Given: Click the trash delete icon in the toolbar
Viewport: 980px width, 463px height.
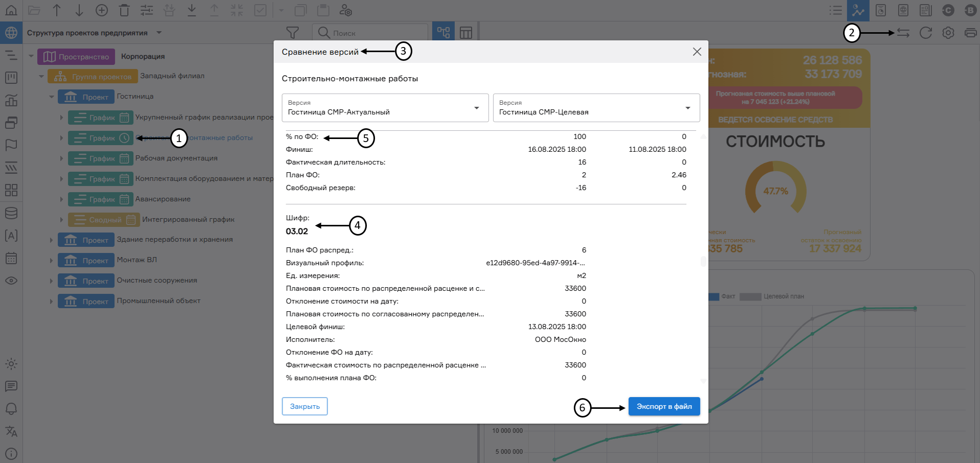Looking at the screenshot, I should click(x=124, y=10).
